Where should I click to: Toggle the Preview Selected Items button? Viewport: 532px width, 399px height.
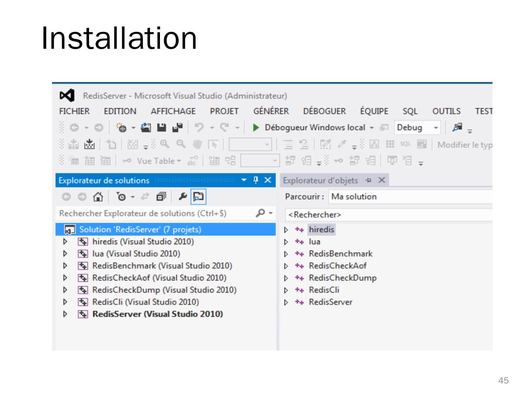point(198,197)
